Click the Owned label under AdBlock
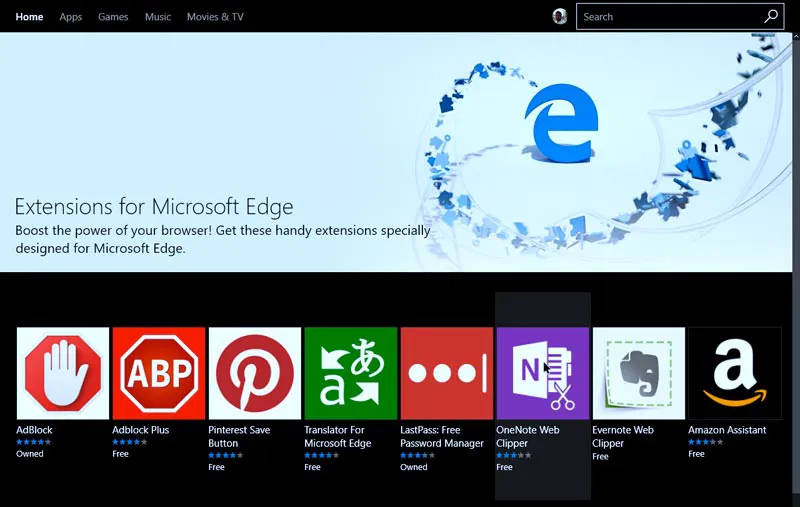Image resolution: width=800 pixels, height=507 pixels. point(30,454)
